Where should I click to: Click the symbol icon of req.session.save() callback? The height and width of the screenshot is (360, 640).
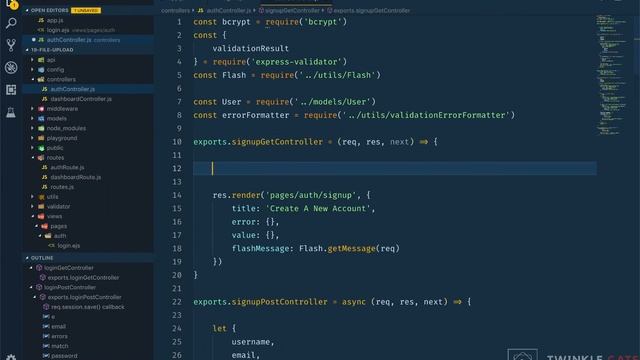click(46, 307)
